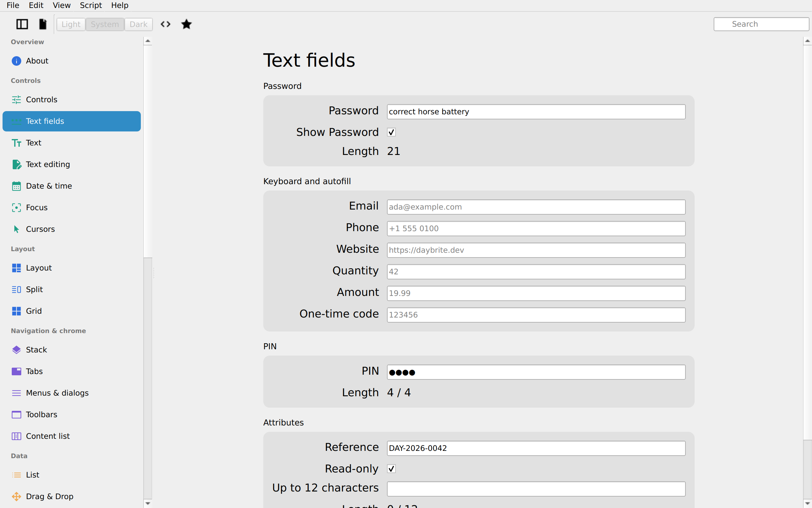The width and height of the screenshot is (812, 508).
Task: Select the Split view icon
Action: (x=16, y=289)
